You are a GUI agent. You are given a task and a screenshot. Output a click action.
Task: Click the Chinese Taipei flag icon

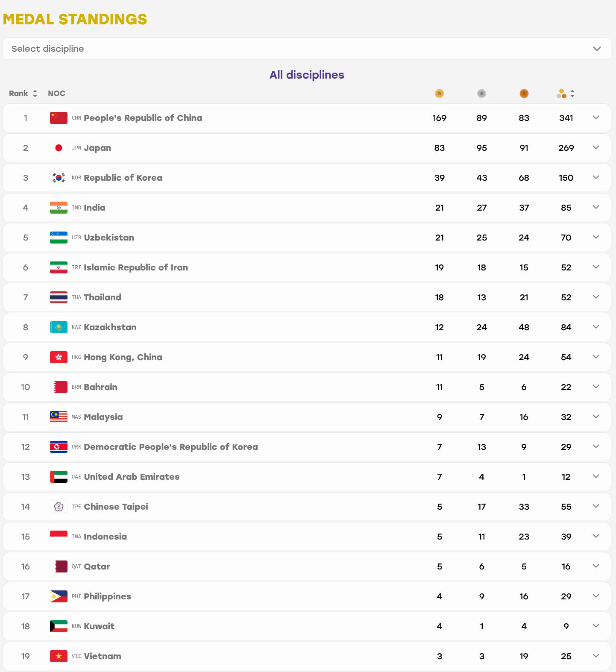click(x=59, y=507)
